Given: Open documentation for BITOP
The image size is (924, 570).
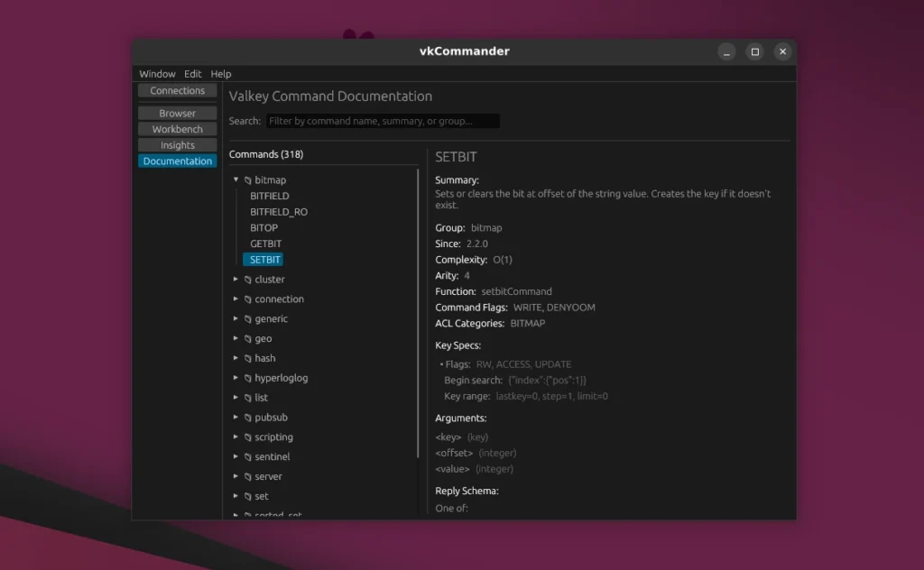Looking at the screenshot, I should pyautogui.click(x=263, y=227).
